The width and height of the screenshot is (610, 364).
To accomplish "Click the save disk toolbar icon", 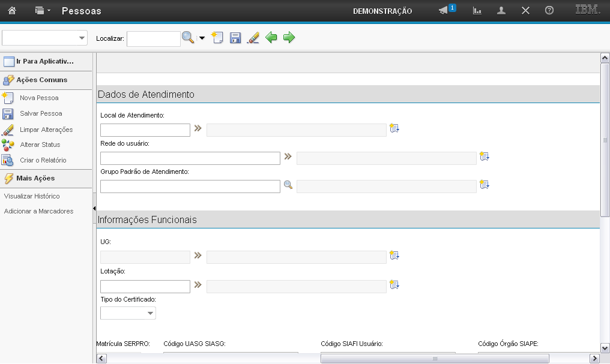I will coord(235,38).
